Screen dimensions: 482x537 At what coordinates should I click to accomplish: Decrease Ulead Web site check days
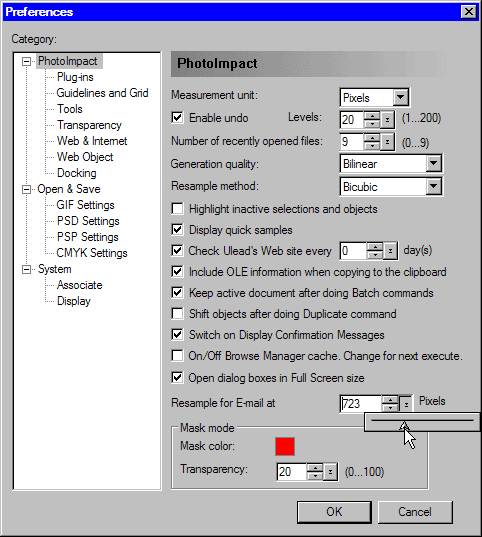tap(375, 255)
